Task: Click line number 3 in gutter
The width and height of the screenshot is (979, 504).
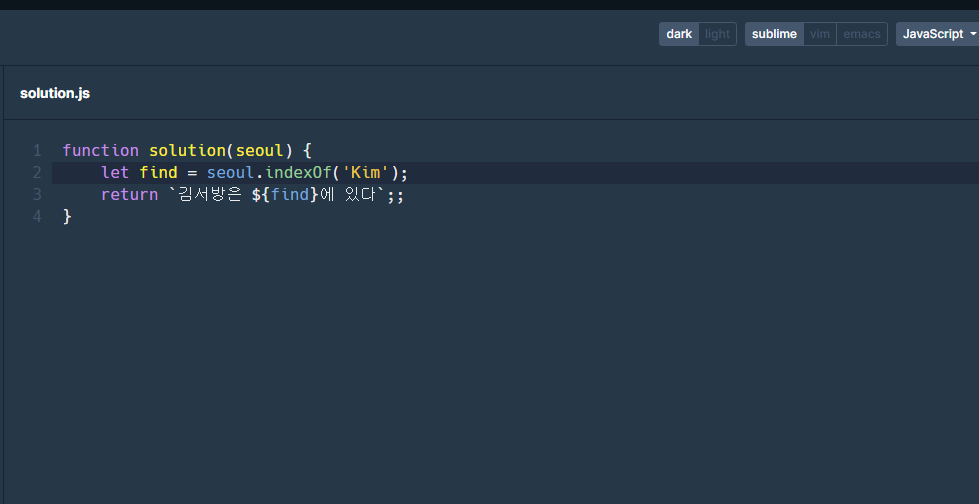Action: pyautogui.click(x=37, y=194)
